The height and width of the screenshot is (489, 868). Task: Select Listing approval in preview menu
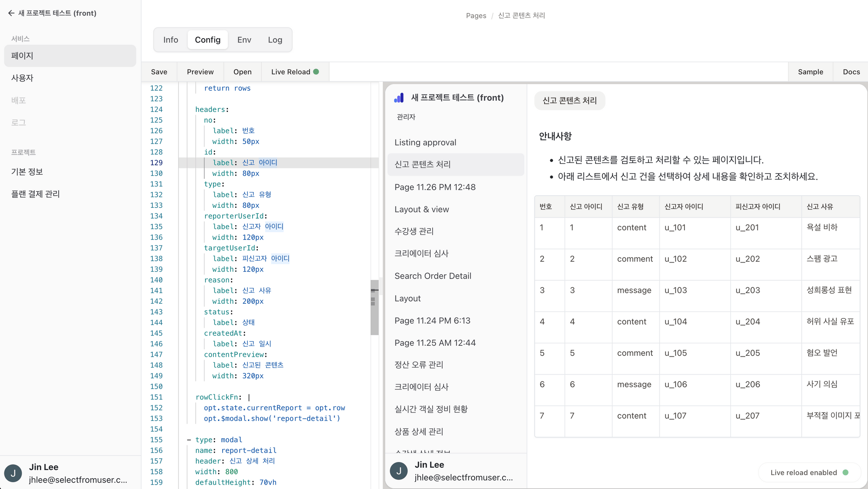click(425, 142)
